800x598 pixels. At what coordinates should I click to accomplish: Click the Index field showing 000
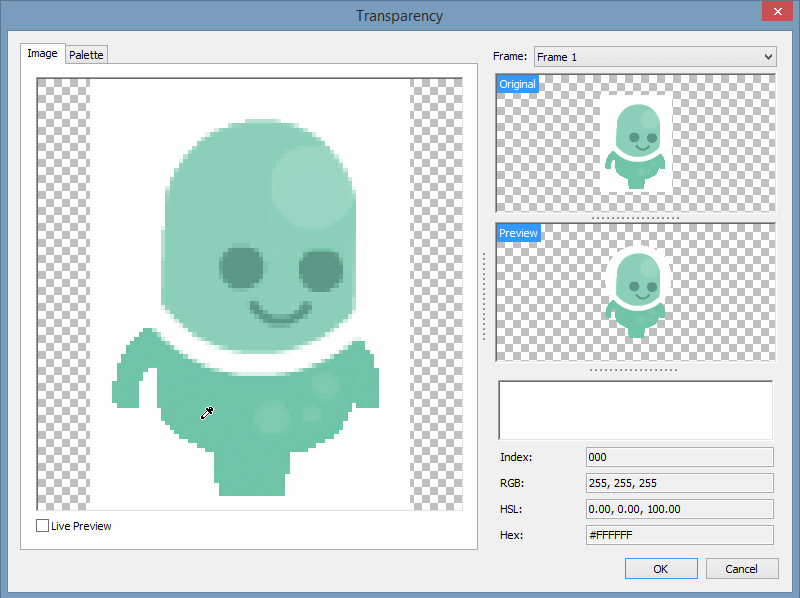point(679,457)
